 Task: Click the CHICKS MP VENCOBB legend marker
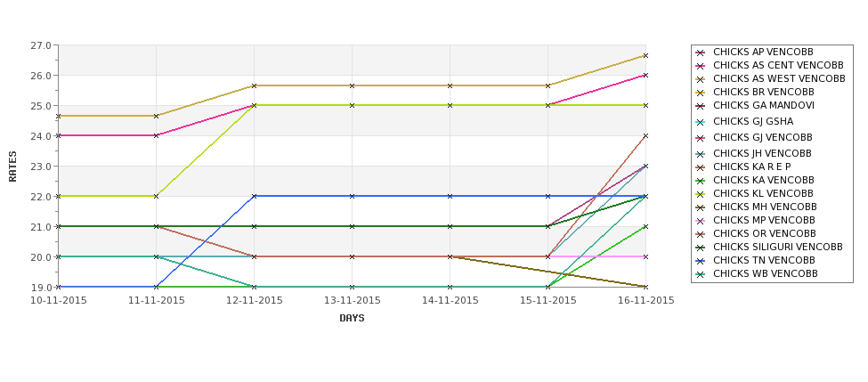(x=701, y=221)
